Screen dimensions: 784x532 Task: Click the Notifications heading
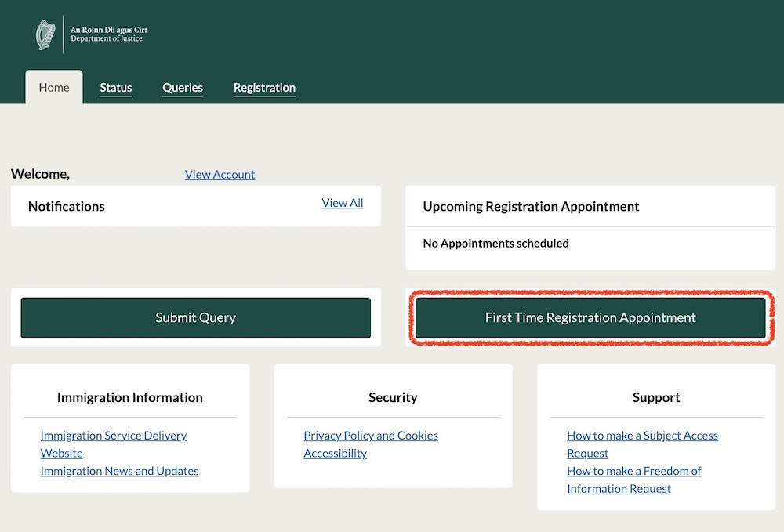coord(67,206)
